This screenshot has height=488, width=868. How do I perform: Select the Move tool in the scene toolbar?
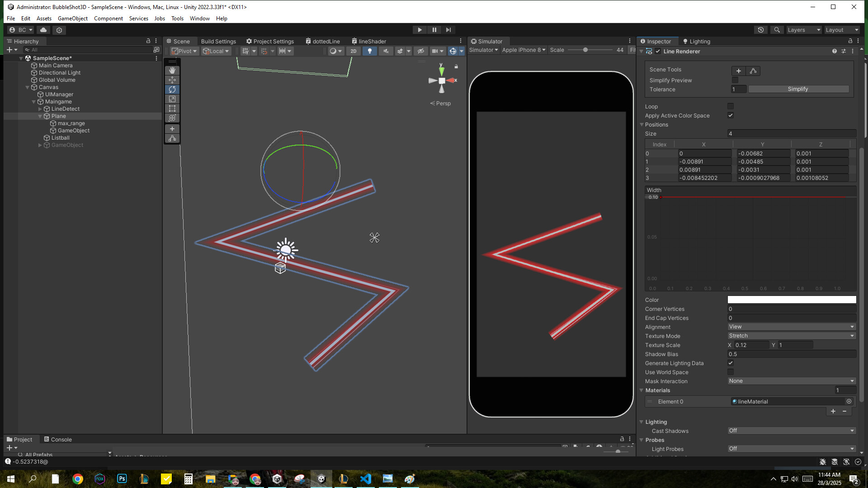coord(172,80)
